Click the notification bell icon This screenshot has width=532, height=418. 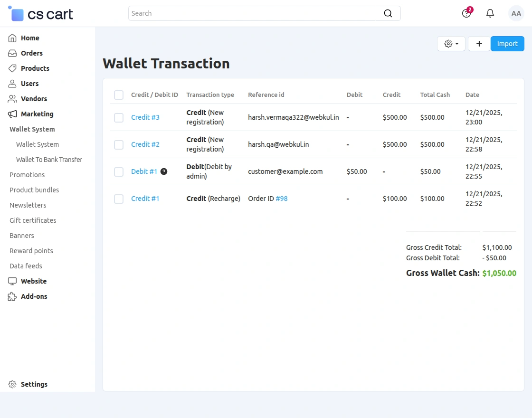490,13
